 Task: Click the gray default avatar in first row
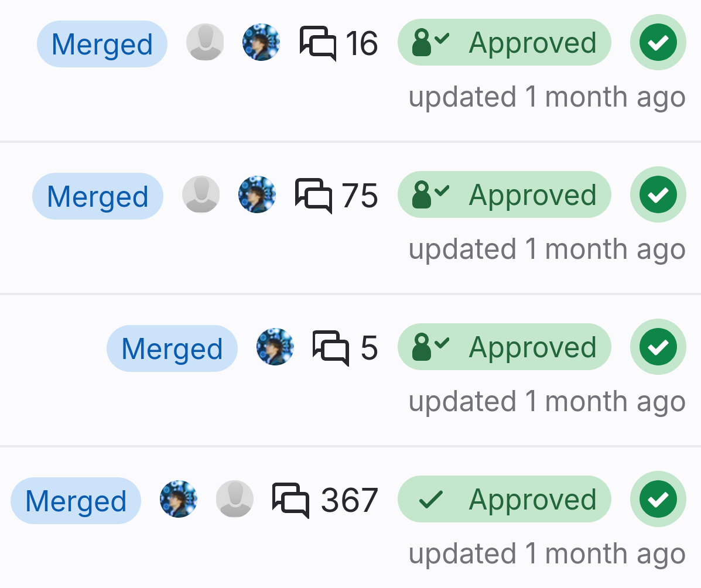205,42
